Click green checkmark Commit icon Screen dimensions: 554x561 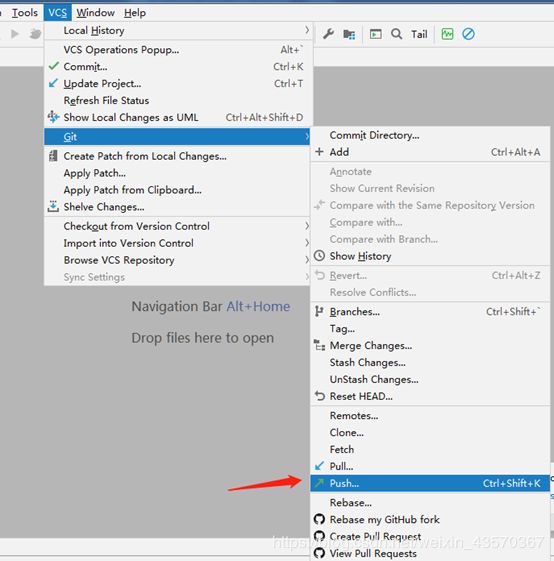(53, 66)
